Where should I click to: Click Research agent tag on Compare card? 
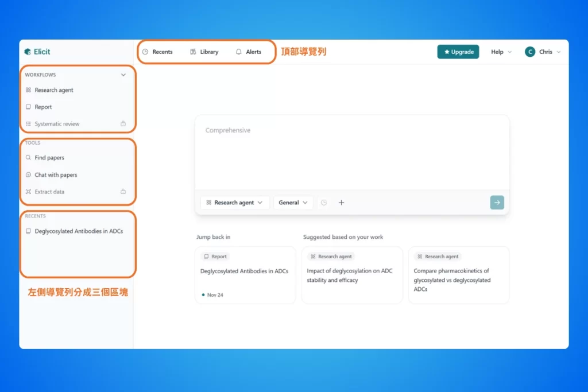[438, 257]
